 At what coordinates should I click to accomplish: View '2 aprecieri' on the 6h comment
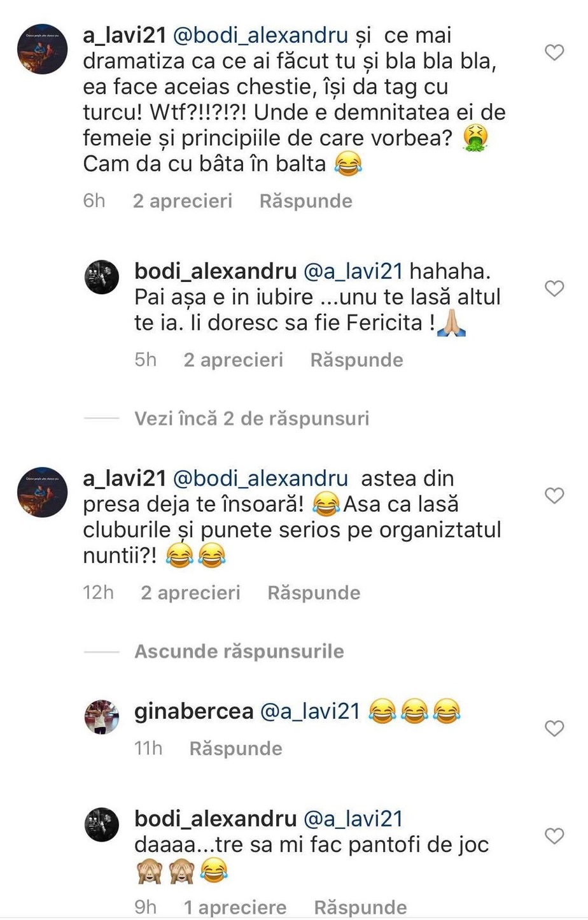tap(183, 201)
